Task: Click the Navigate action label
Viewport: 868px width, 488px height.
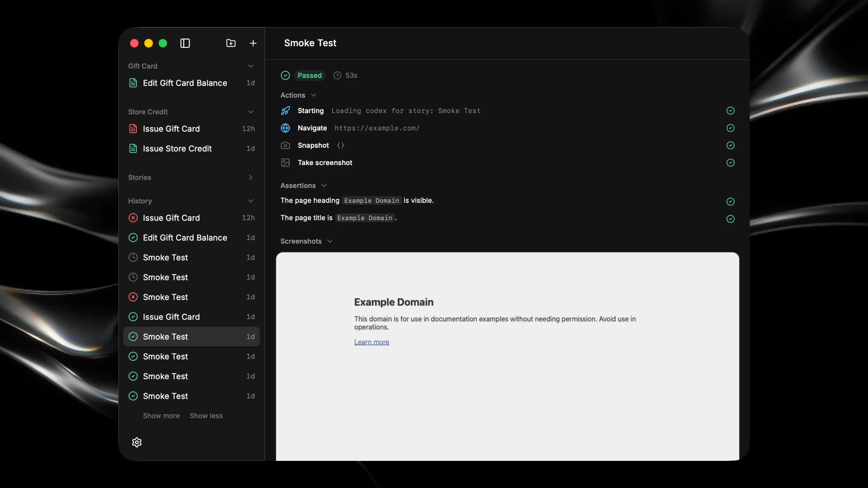Action: pyautogui.click(x=312, y=128)
